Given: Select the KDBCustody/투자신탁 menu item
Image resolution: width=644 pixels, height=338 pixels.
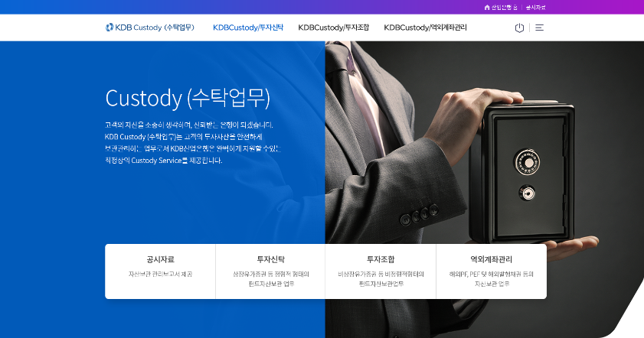Looking at the screenshot, I should point(248,28).
